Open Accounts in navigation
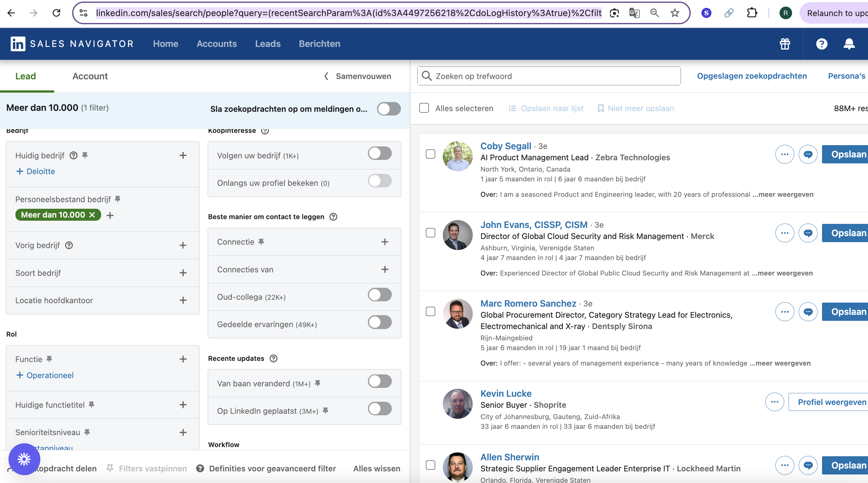The height and width of the screenshot is (483, 868). tap(217, 44)
